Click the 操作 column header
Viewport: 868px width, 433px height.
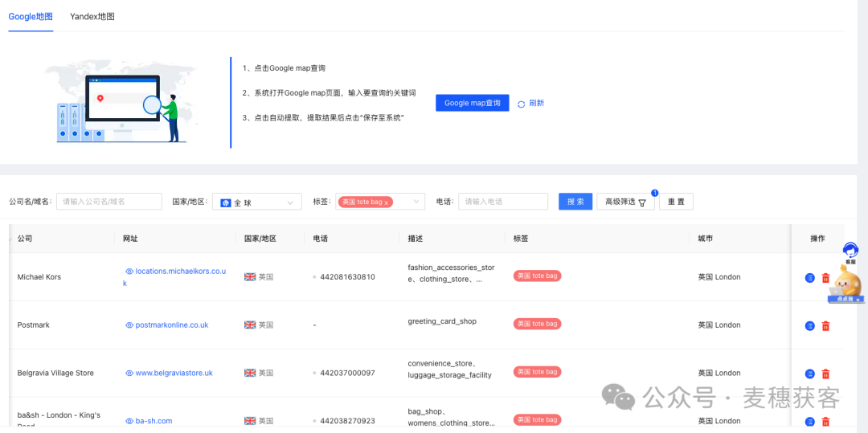point(817,239)
